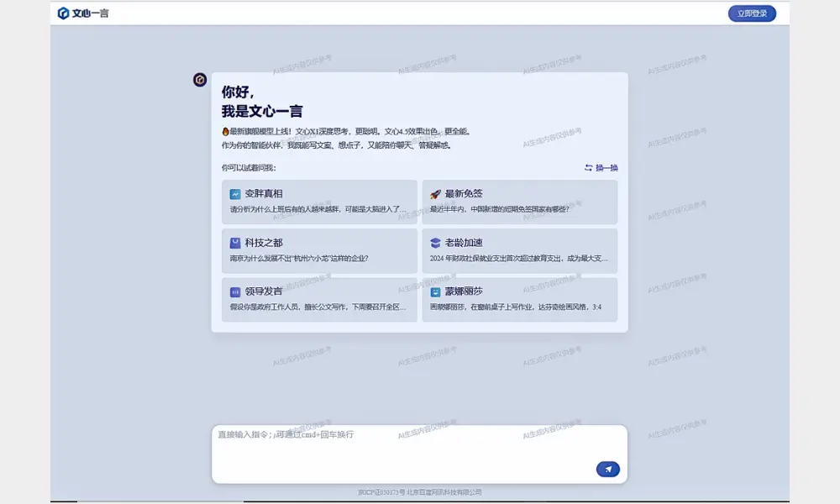Screen dimensions: 840x504
Task: Click description under 变胖真相 starting 请分析为什么
Action: [x=318, y=209]
